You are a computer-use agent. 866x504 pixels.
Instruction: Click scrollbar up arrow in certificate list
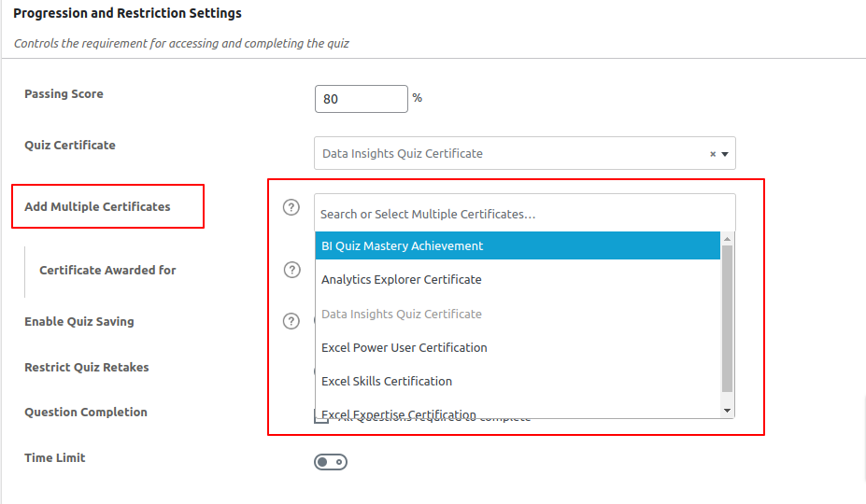(727, 239)
